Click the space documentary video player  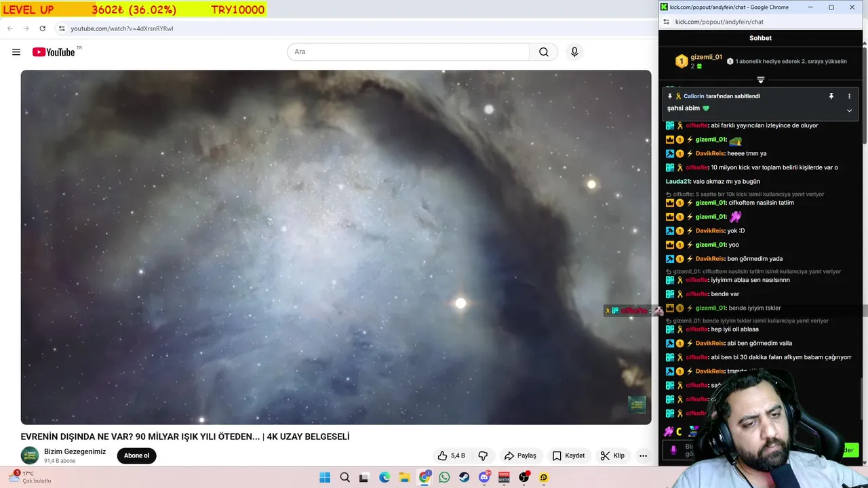(336, 247)
